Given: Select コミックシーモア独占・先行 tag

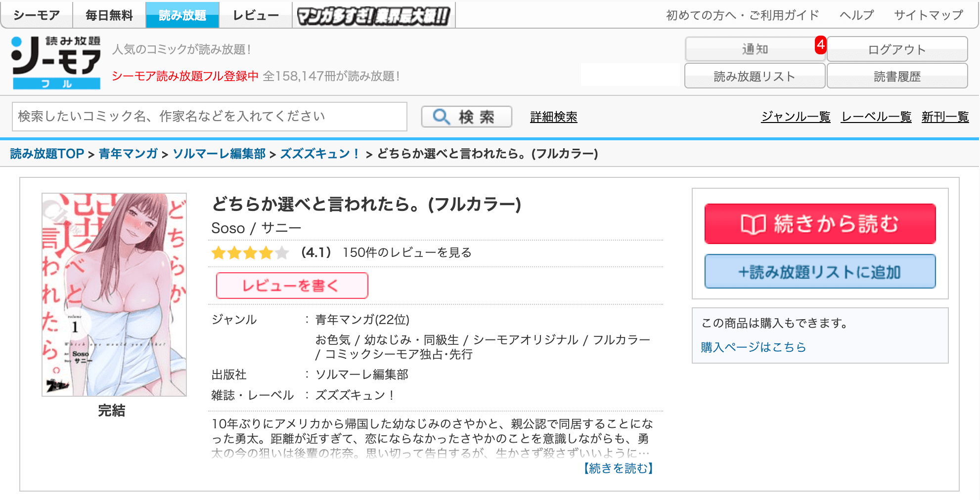Looking at the screenshot, I should coord(399,354).
